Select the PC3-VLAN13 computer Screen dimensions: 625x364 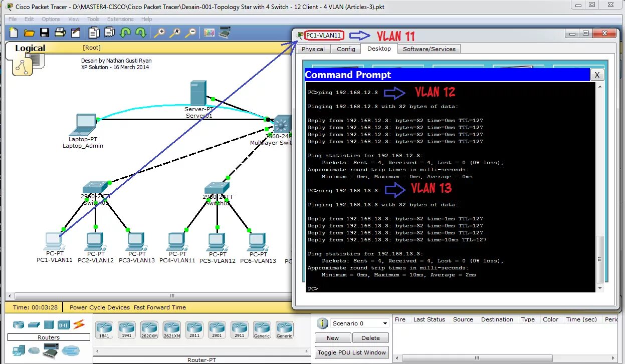[136, 241]
